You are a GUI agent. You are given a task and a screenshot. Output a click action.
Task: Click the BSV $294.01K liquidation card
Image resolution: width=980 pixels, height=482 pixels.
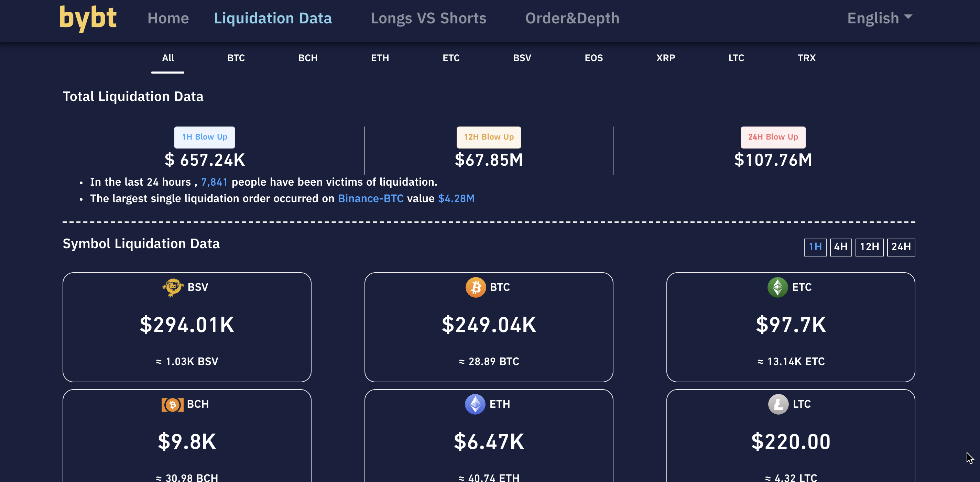click(187, 327)
